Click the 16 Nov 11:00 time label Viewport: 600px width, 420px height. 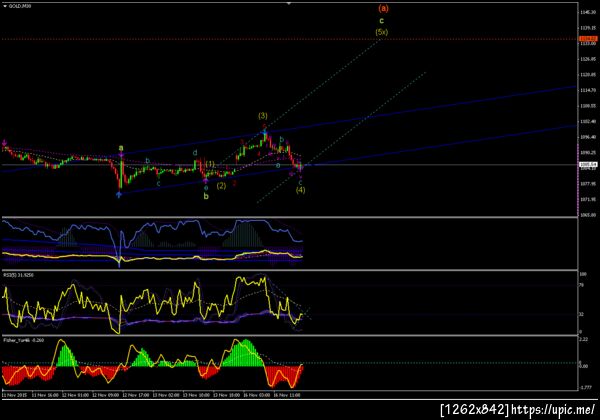[x=287, y=395]
